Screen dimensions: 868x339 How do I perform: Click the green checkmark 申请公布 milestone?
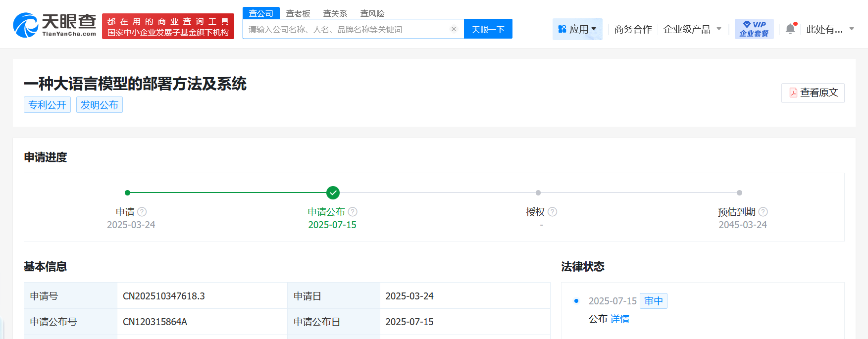[333, 193]
